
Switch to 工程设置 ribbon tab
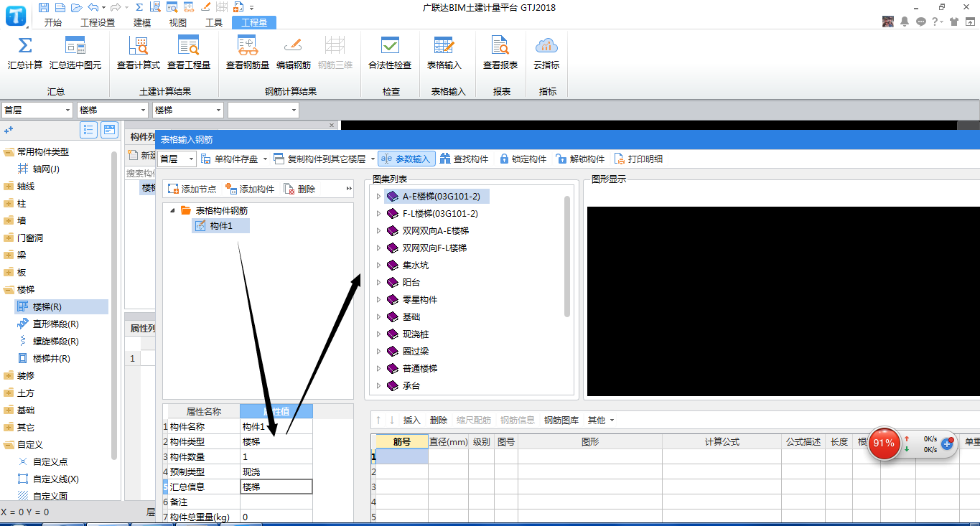click(x=98, y=22)
